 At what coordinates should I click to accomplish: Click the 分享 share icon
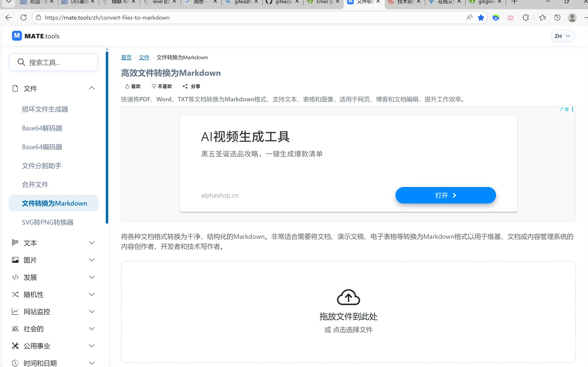pyautogui.click(x=185, y=86)
